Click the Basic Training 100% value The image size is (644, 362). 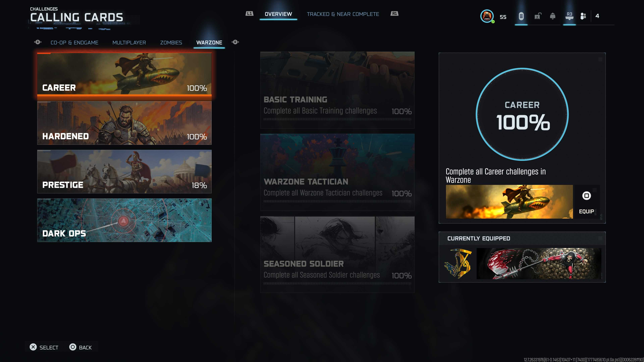coord(401,111)
